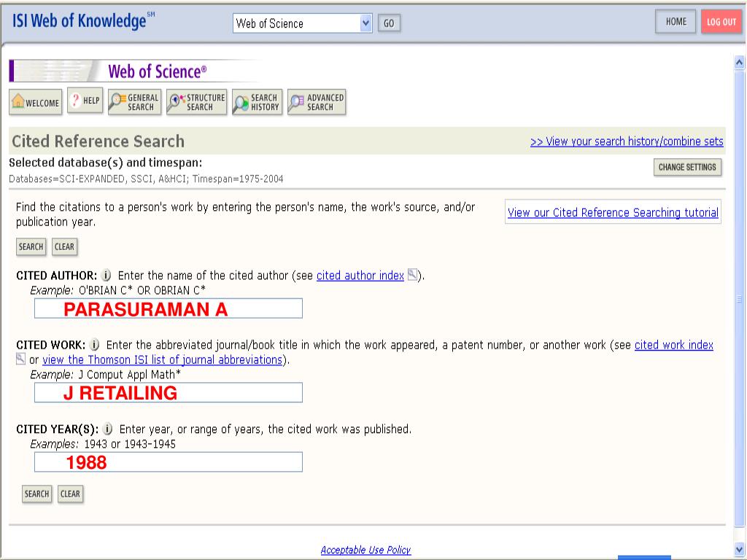Expand the Web of Science product dropdown
This screenshot has width=747, height=560.
coord(365,23)
